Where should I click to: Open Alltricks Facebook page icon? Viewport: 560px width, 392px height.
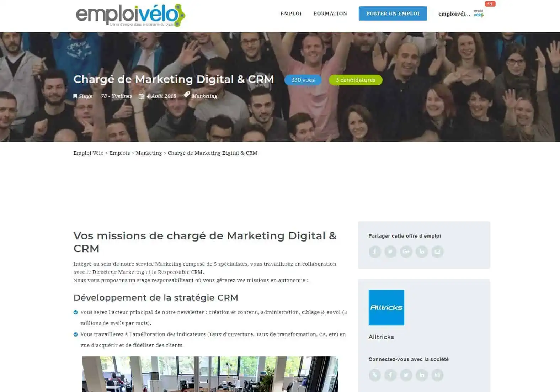pyautogui.click(x=390, y=375)
